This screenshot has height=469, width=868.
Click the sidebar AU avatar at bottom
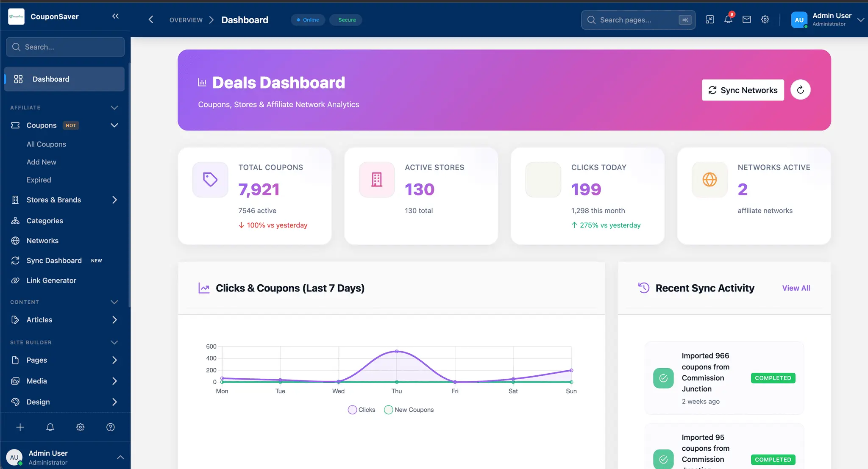tap(14, 458)
